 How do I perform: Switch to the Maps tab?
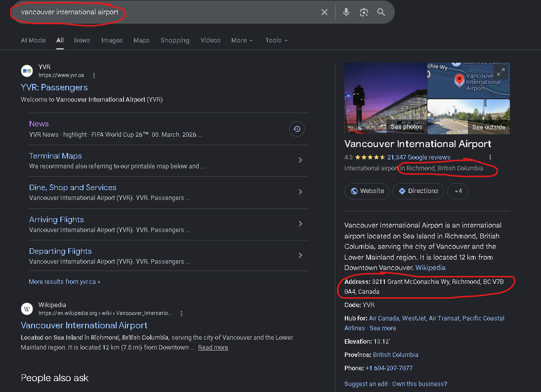click(141, 40)
